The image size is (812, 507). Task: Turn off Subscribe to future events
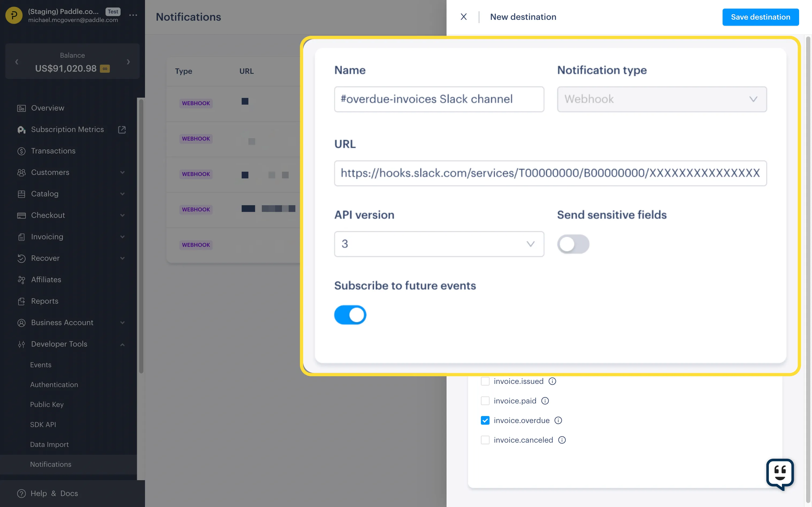tap(350, 315)
